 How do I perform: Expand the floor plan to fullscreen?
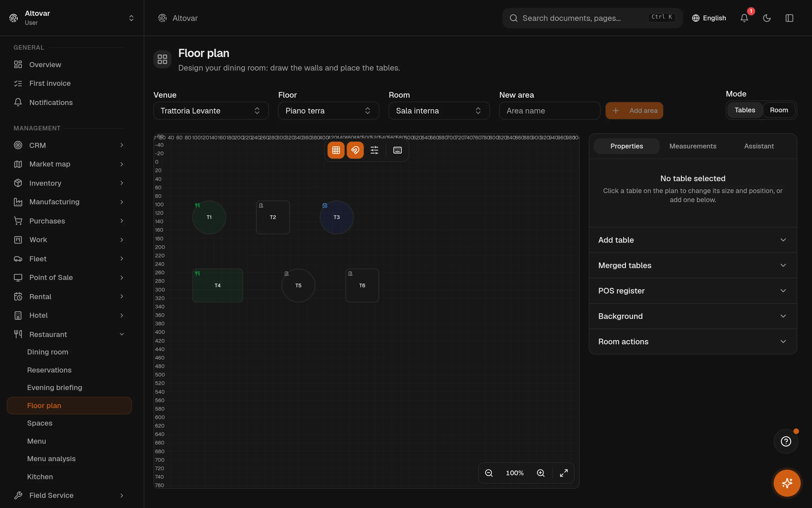coord(564,473)
